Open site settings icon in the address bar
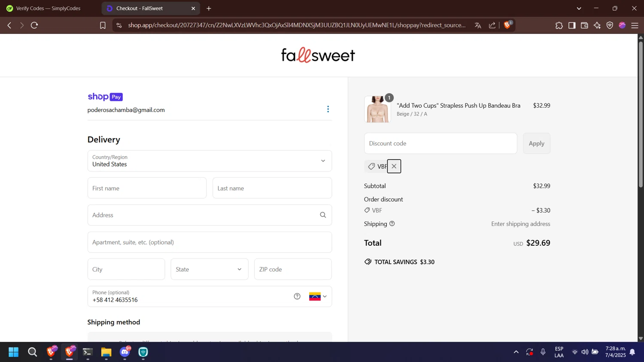The height and width of the screenshot is (362, 644). tap(119, 25)
